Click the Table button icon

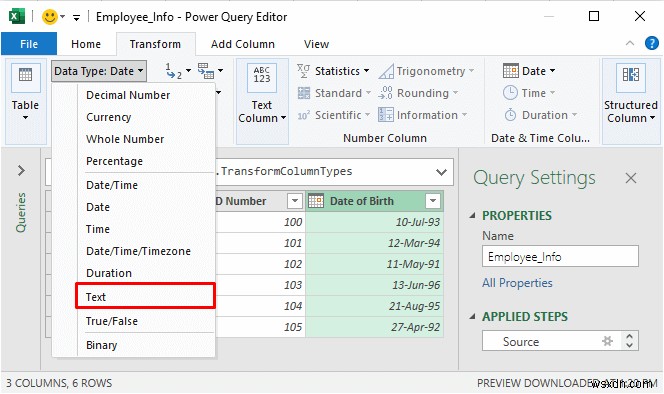point(25,78)
